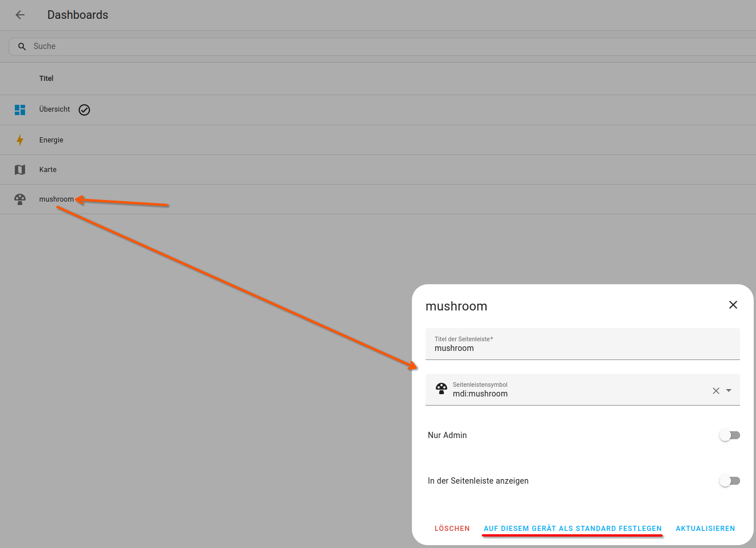
Task: Click the Karte map icon
Action: (20, 170)
